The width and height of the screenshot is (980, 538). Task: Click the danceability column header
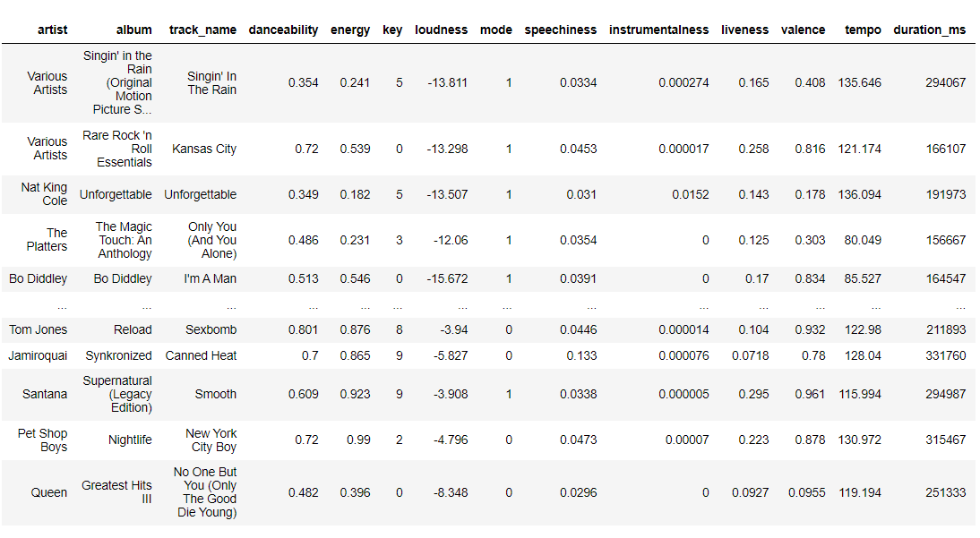point(283,30)
